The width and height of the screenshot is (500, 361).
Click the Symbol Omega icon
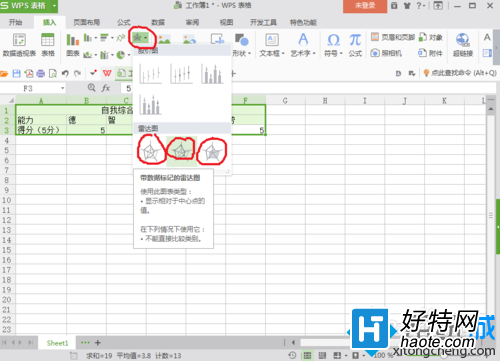pos(333,40)
